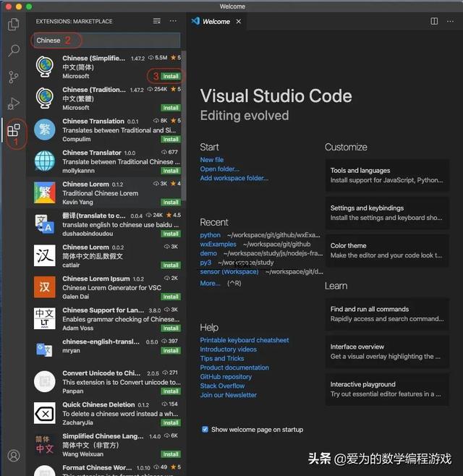Split the editor to the right
This screenshot has width=463, height=476.
coord(434,21)
